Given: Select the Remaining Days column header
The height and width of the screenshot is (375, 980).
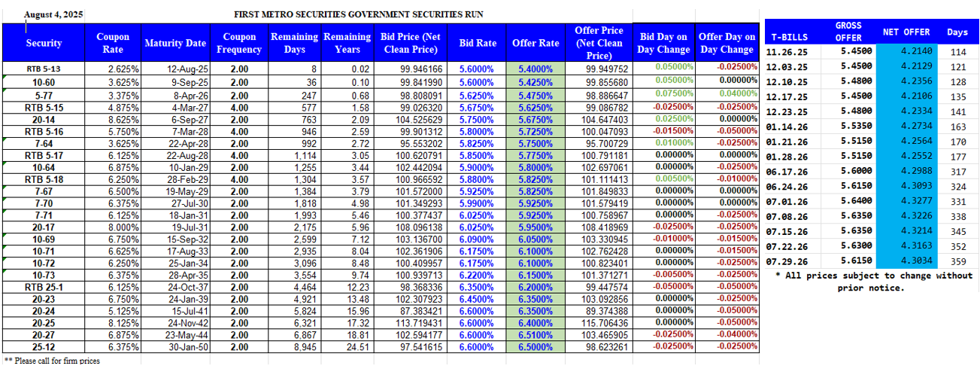Looking at the screenshot, I should point(294,43).
